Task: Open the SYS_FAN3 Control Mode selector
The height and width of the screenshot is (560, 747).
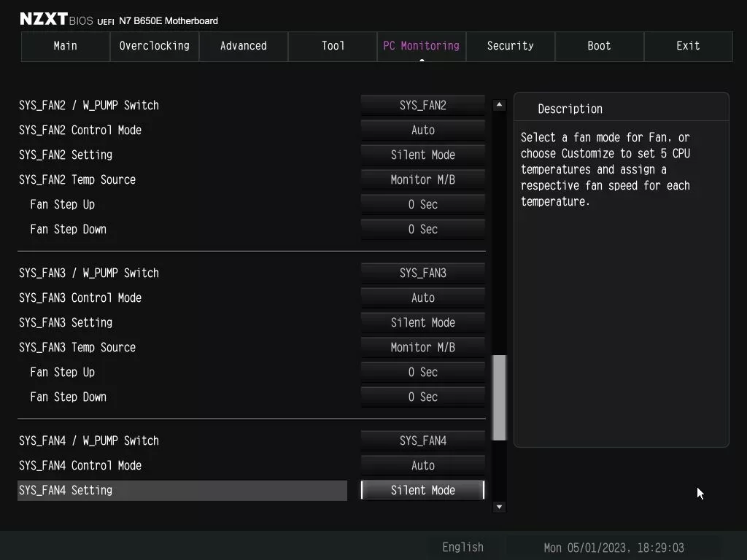Action: click(x=422, y=297)
